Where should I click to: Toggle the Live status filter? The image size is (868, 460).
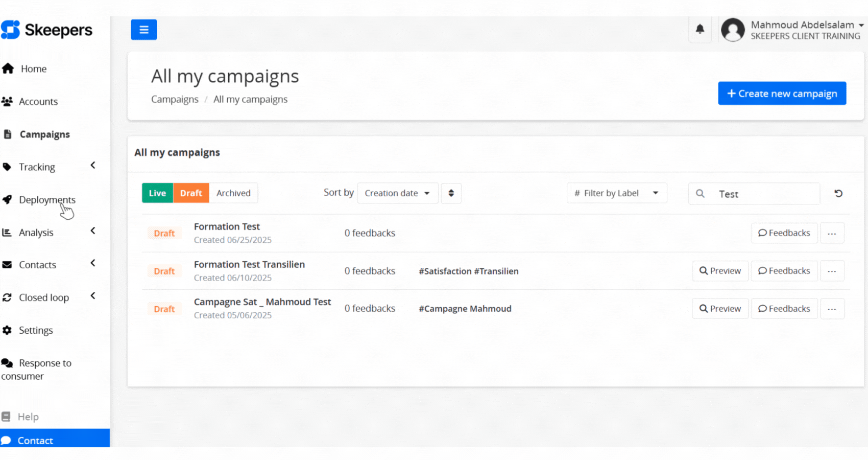point(157,193)
